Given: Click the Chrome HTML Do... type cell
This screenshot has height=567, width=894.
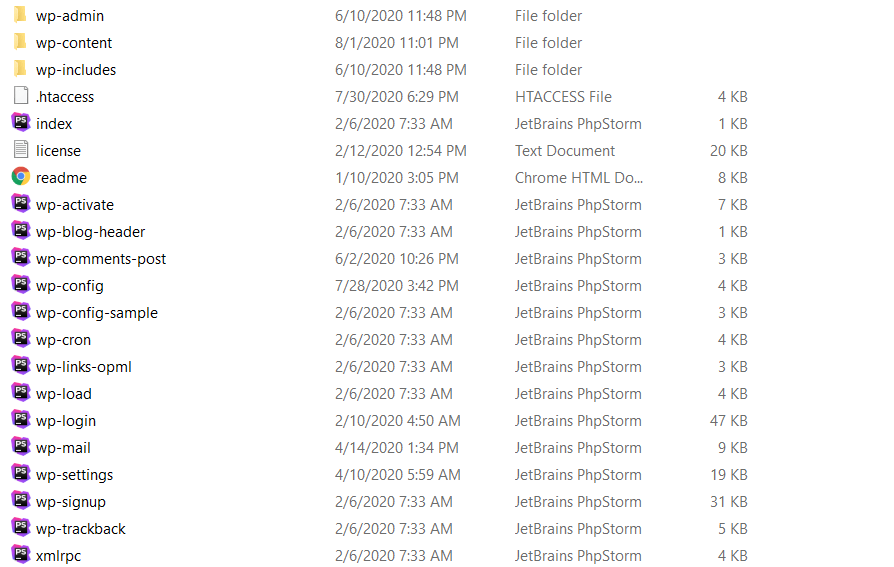Looking at the screenshot, I should [579, 178].
